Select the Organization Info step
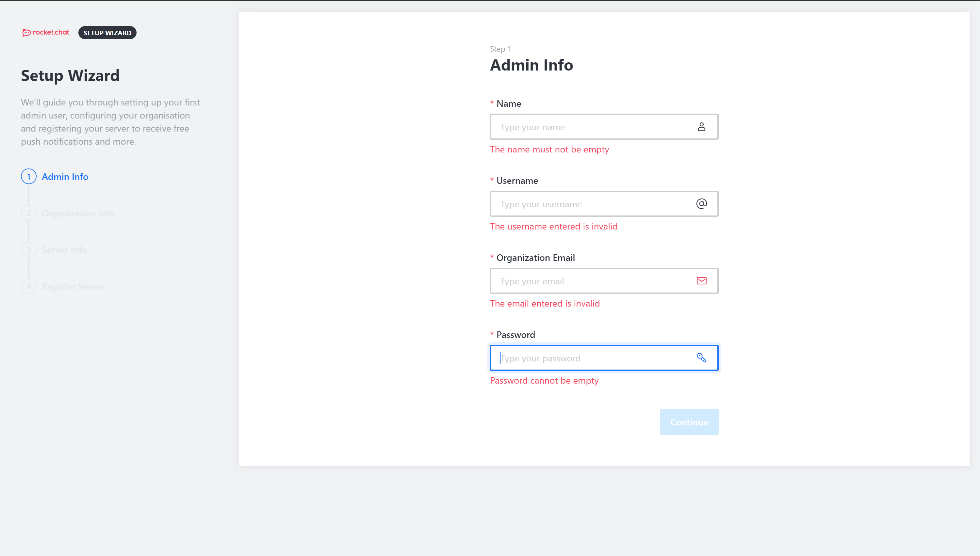Image resolution: width=980 pixels, height=556 pixels. tap(78, 214)
